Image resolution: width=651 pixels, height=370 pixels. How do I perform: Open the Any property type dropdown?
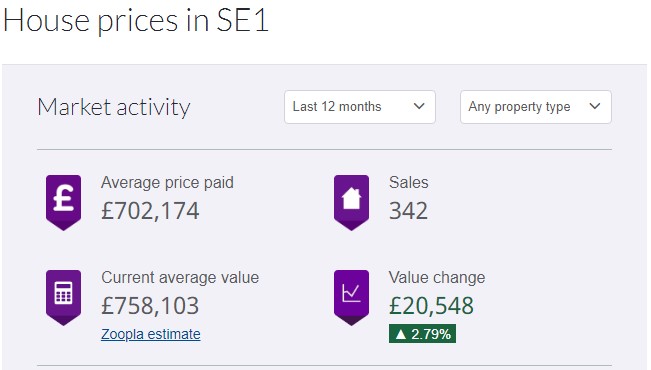(536, 107)
